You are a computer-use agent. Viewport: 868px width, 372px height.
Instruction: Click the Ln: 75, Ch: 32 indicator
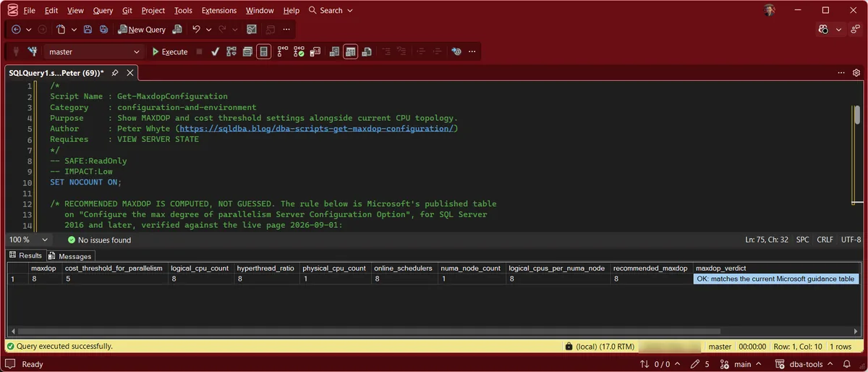click(767, 240)
